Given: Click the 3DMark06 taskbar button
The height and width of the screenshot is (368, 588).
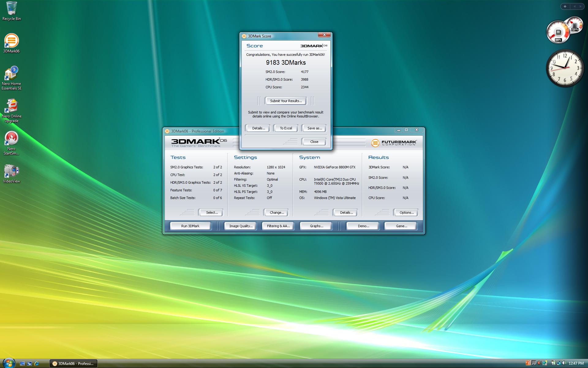Looking at the screenshot, I should coord(73,363).
